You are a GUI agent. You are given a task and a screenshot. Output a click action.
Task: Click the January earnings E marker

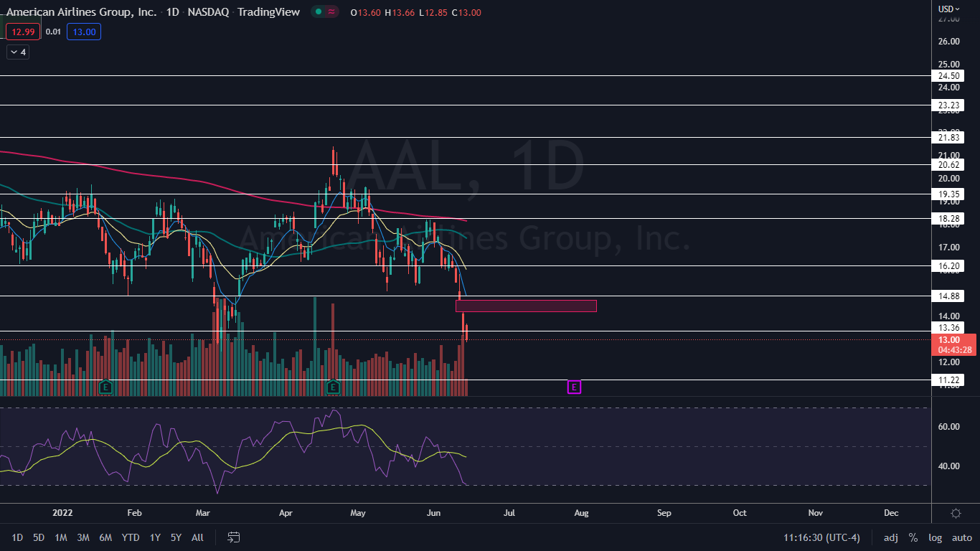pos(105,387)
